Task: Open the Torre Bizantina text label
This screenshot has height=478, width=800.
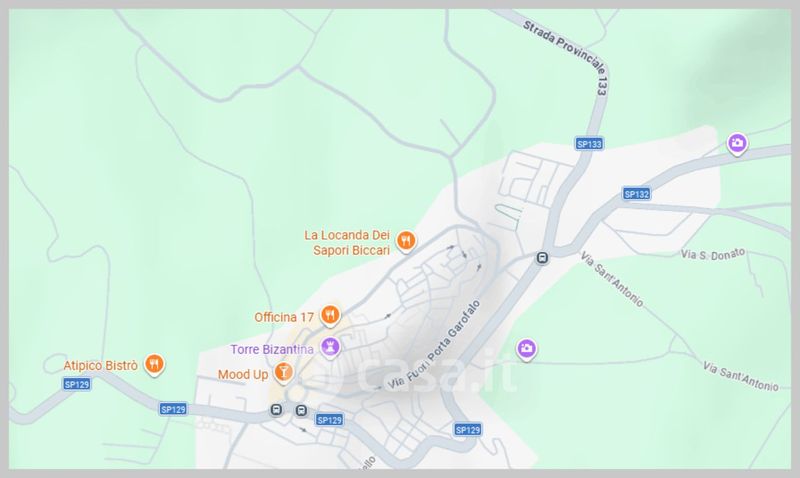Action: pyautogui.click(x=272, y=349)
